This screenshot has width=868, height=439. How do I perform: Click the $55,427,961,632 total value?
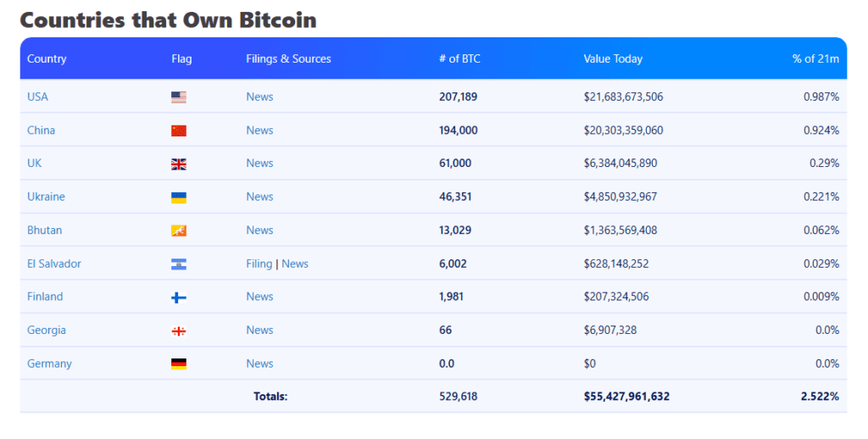click(x=626, y=397)
